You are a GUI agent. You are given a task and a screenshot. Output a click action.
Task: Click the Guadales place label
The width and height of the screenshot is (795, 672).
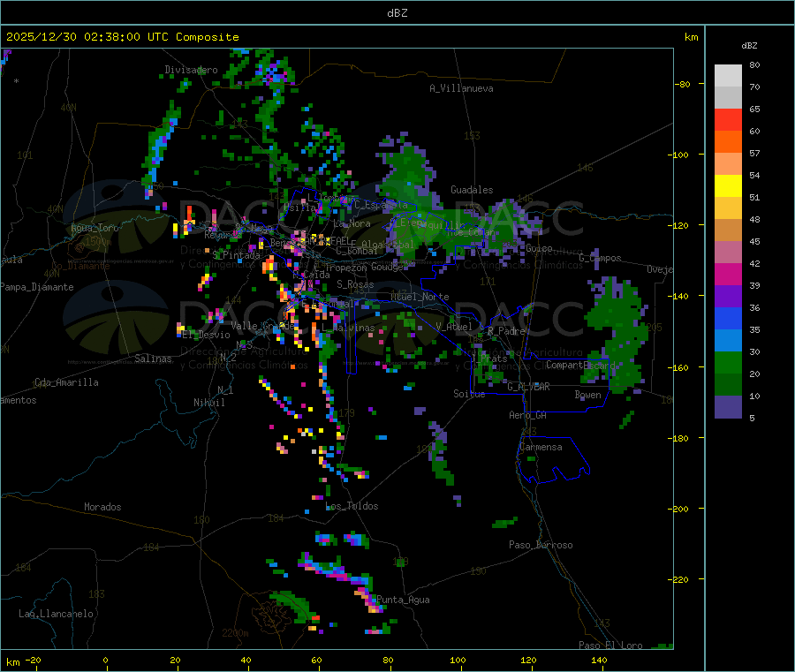pyautogui.click(x=472, y=190)
